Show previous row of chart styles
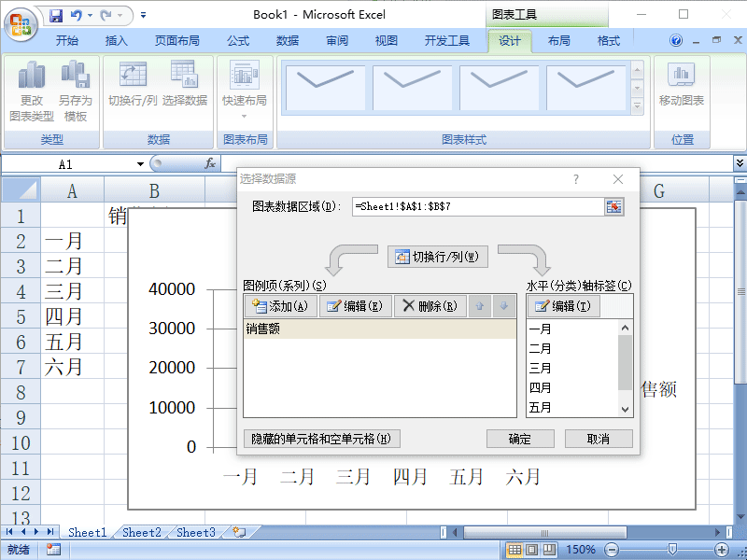 click(637, 71)
